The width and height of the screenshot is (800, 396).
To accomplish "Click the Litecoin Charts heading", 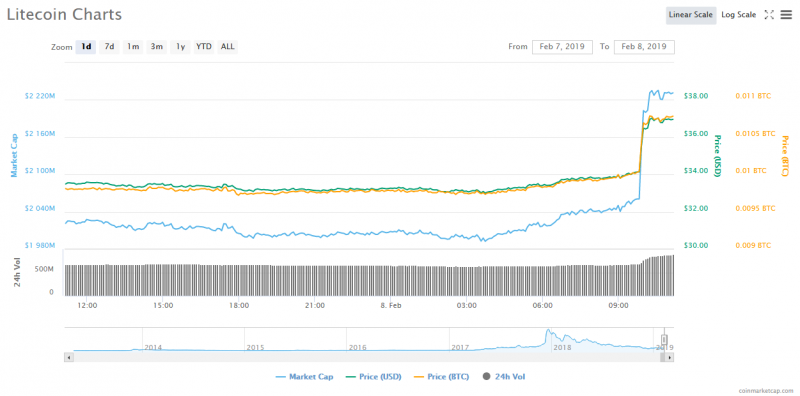I will click(64, 14).
